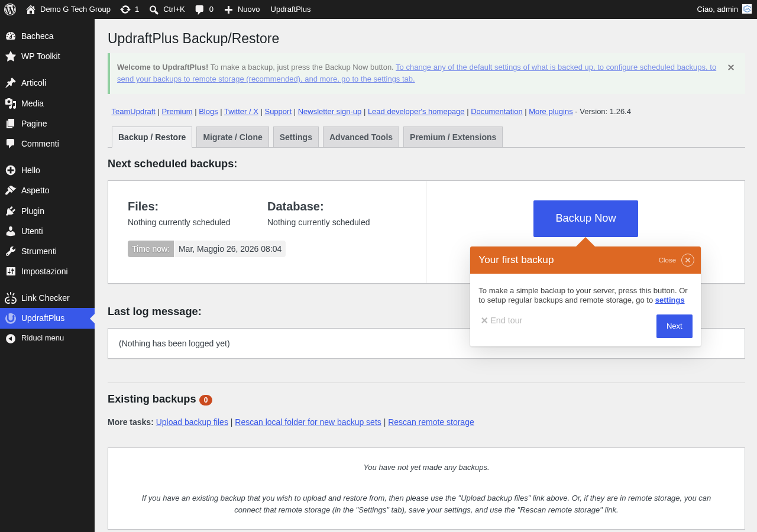Open the Support link
The height and width of the screenshot is (532, 757).
278,111
